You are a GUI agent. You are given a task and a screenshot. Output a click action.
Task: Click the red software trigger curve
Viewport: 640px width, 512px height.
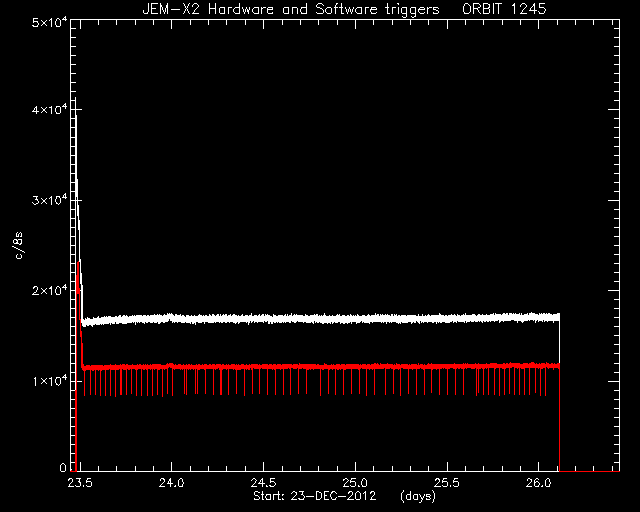[x=318, y=367]
